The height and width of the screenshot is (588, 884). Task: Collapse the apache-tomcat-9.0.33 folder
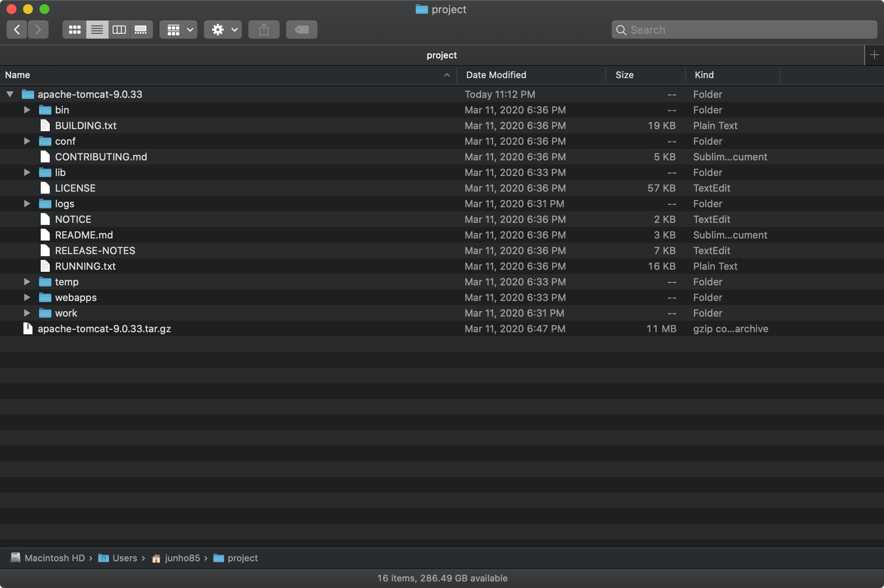coord(10,94)
